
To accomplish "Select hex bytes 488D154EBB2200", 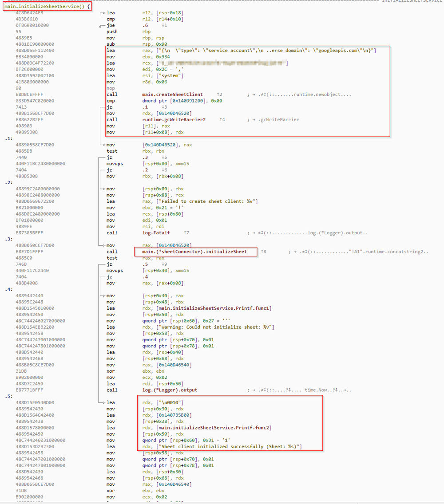I will 35,327.
